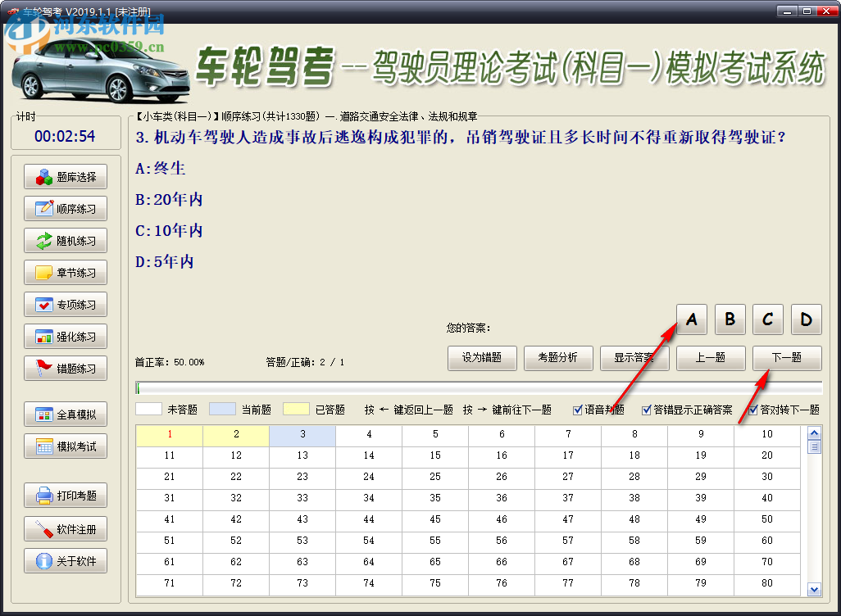
Task: Open 软件注册 software registration
Action: coord(65,528)
